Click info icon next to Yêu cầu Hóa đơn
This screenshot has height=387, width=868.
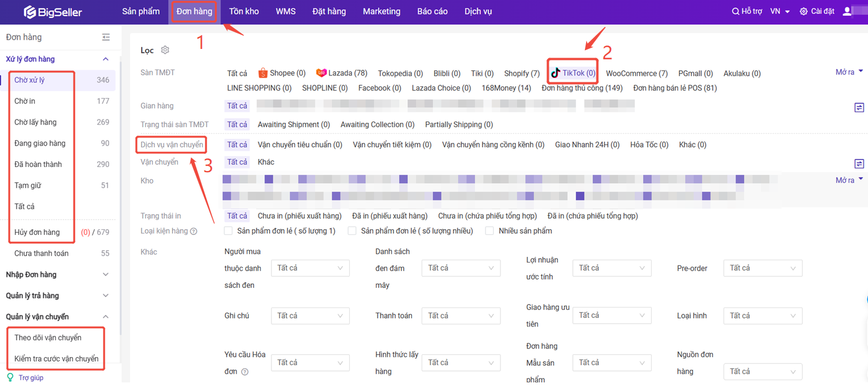tap(244, 372)
